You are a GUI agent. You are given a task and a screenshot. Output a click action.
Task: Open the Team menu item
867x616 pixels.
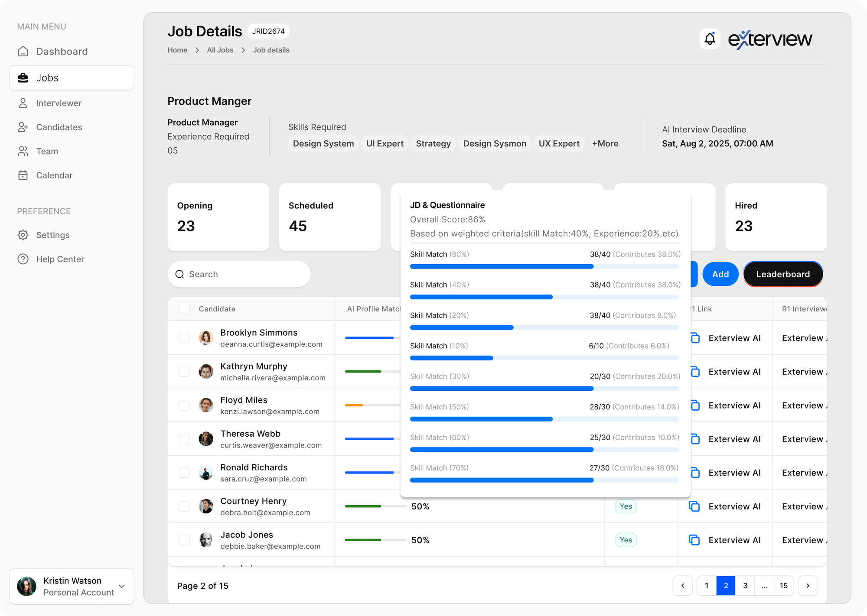click(47, 151)
